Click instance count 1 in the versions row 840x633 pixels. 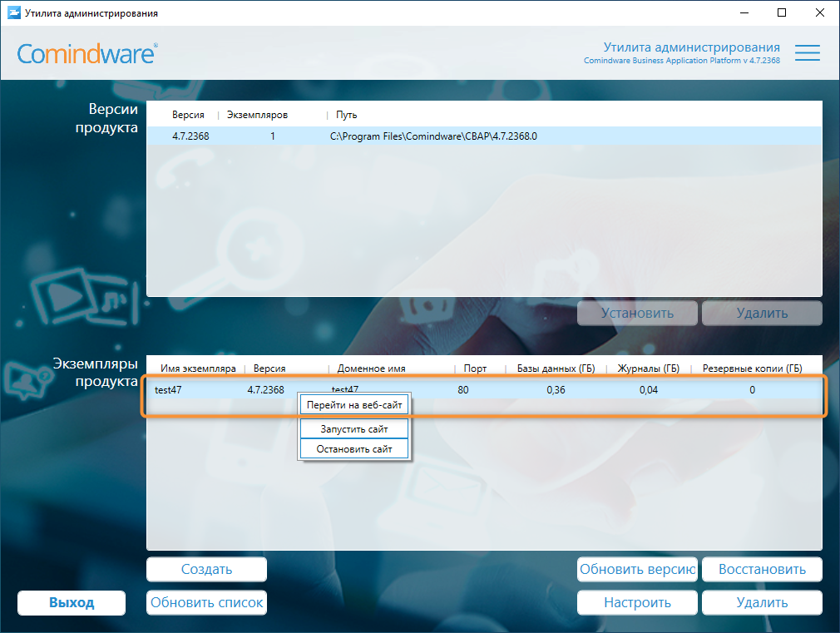coord(272,136)
